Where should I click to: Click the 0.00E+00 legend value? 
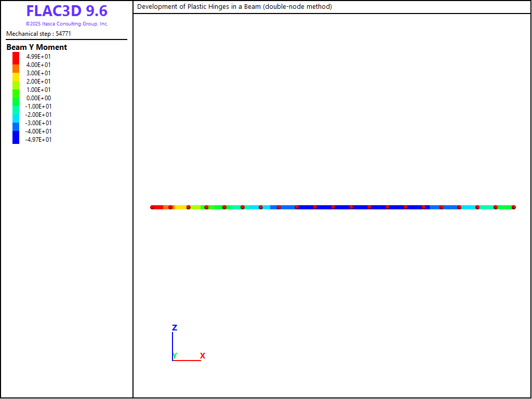38,98
